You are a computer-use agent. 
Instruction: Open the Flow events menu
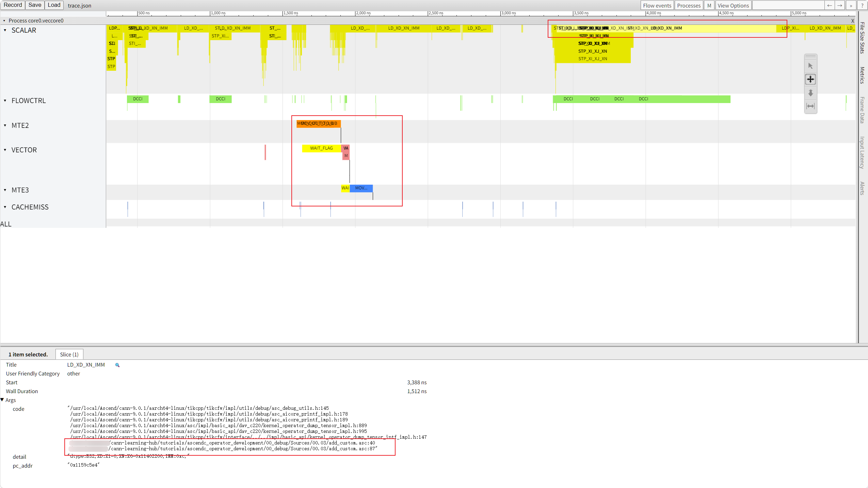click(657, 5)
